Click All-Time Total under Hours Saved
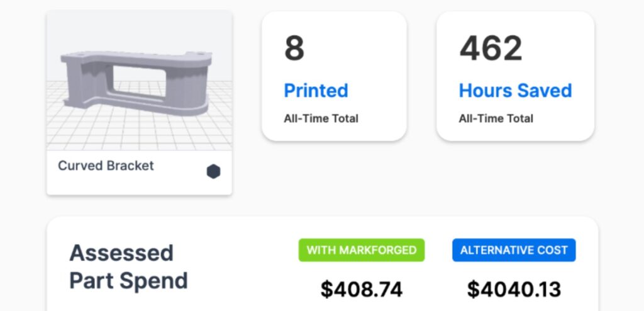Viewport: 644px width, 311px height. pos(496,118)
